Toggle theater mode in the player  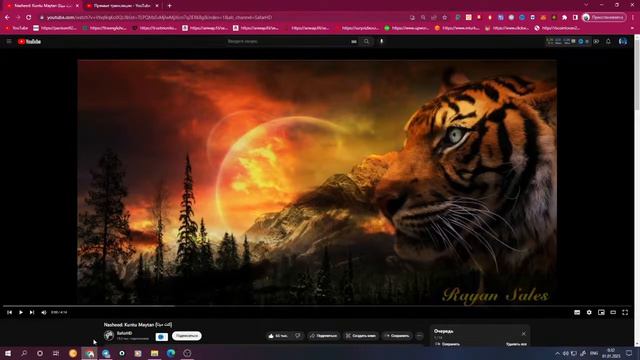(613, 312)
